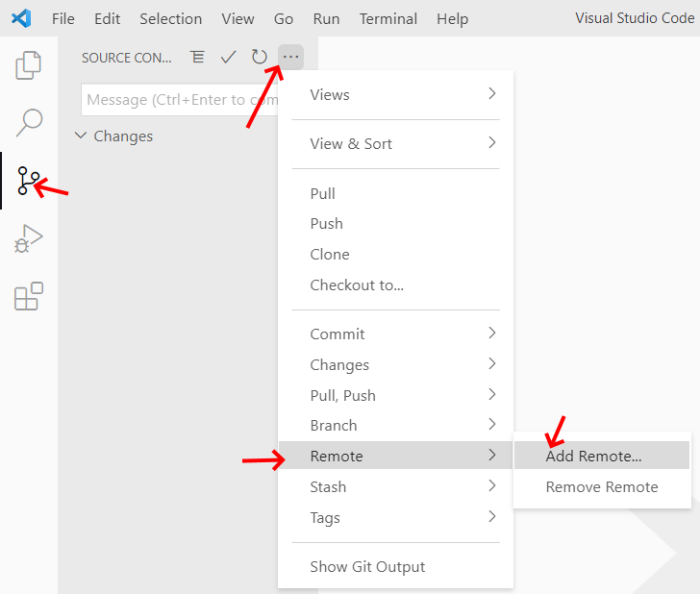The image size is (700, 594).
Task: Select Add Remote... from submenu
Action: [593, 457]
